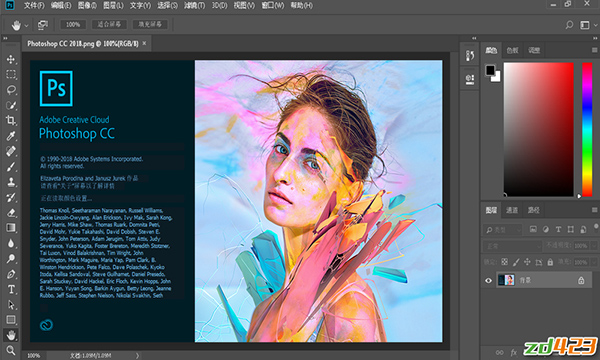This screenshot has height=360, width=600.
Task: Select the Pen tool
Action: [11, 274]
